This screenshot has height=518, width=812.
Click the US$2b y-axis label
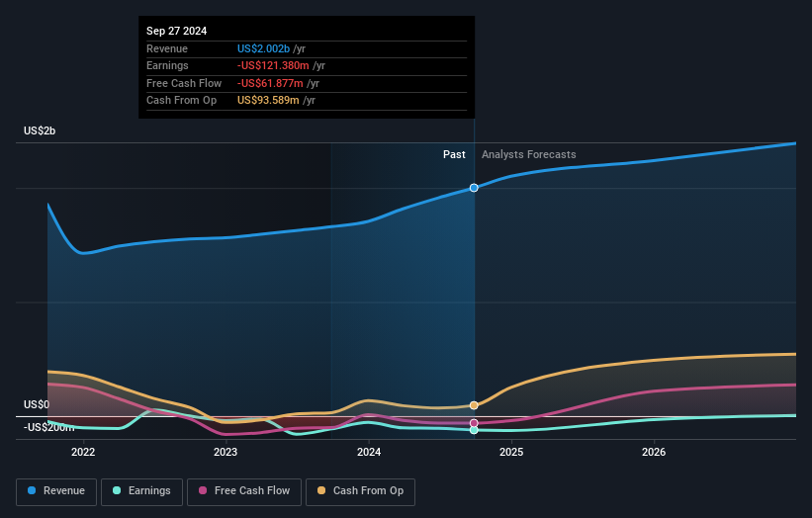pyautogui.click(x=40, y=130)
